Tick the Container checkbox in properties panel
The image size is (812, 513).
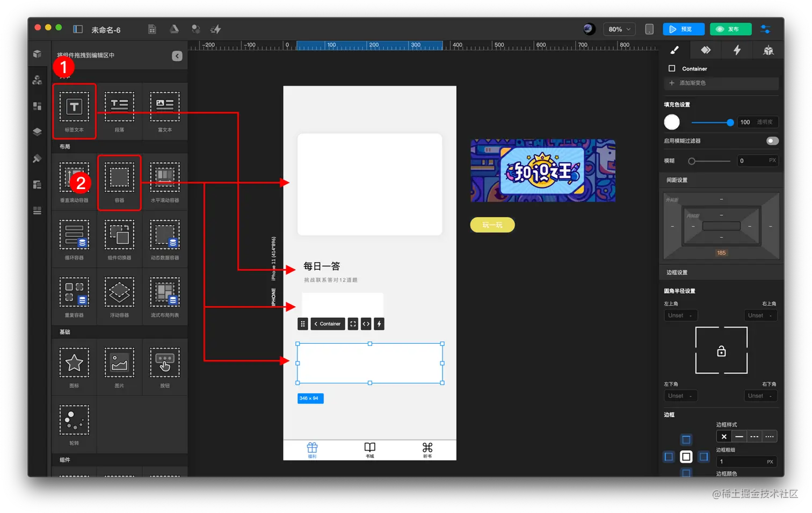pos(672,68)
